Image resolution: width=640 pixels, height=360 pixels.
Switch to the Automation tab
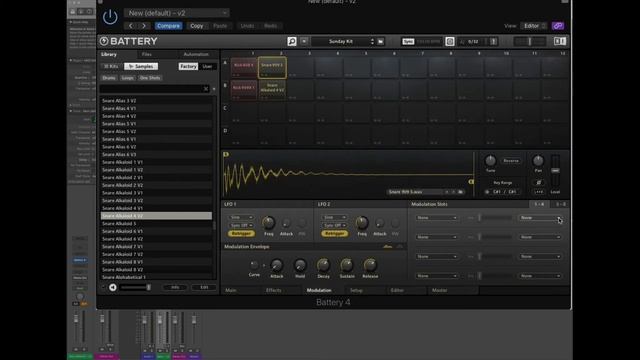196,54
